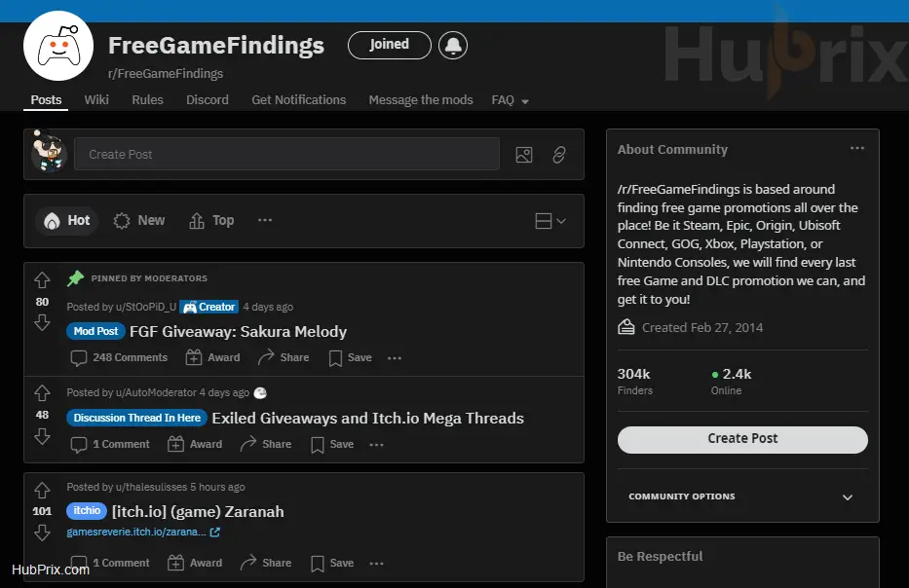The width and height of the screenshot is (909, 588).
Task: Click the FreeGameFindings subreddit avatar icon
Action: (x=58, y=46)
